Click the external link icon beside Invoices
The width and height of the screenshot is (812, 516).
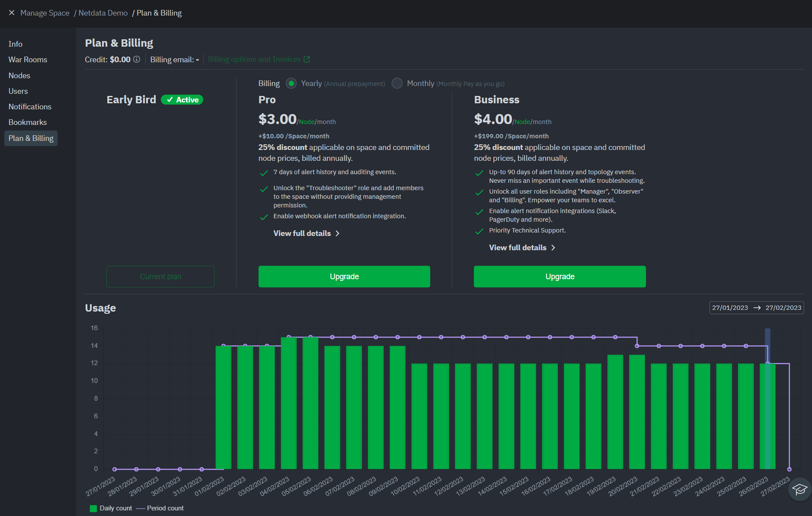coord(307,59)
